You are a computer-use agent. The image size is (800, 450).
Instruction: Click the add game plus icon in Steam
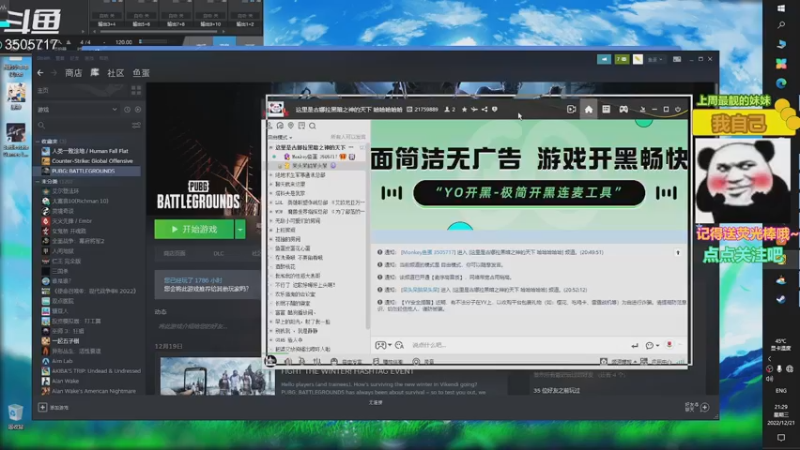42,407
